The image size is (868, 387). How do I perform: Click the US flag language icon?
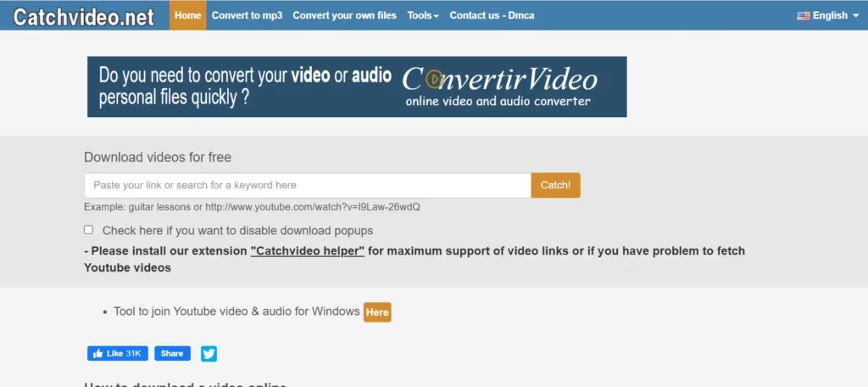tap(803, 15)
